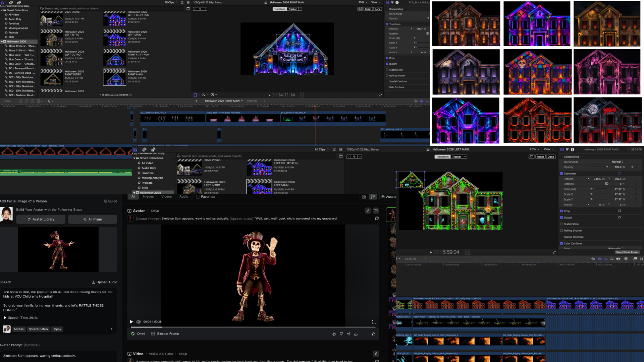Collapse Smart Collections in lower browser sidebar

pyautogui.click(x=135, y=158)
